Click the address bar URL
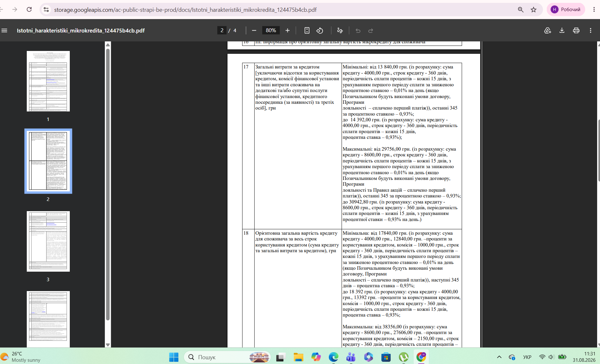 (x=185, y=10)
